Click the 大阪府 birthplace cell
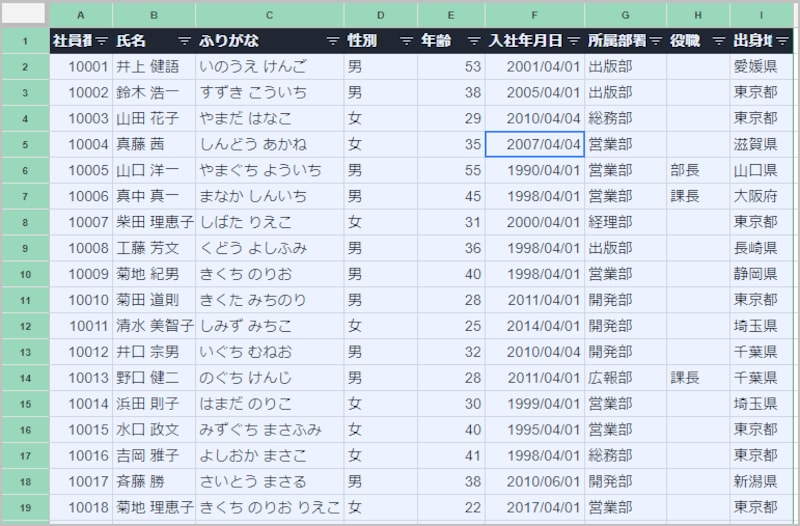 tap(761, 196)
